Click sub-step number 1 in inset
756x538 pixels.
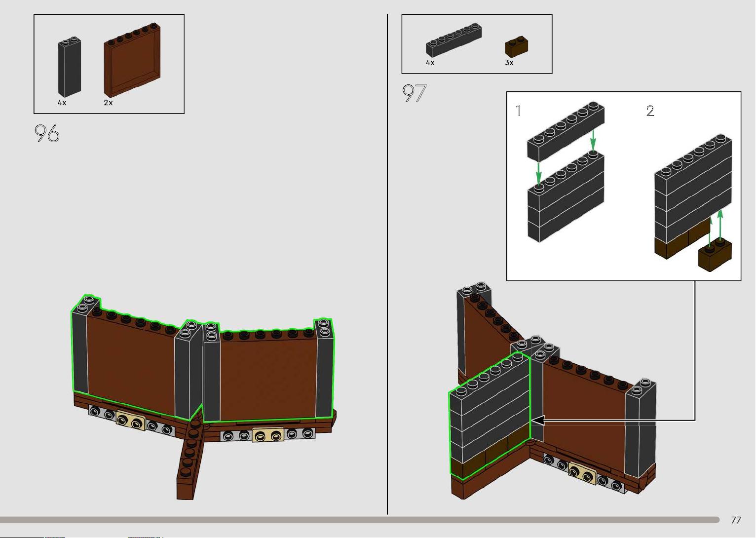pyautogui.click(x=518, y=111)
